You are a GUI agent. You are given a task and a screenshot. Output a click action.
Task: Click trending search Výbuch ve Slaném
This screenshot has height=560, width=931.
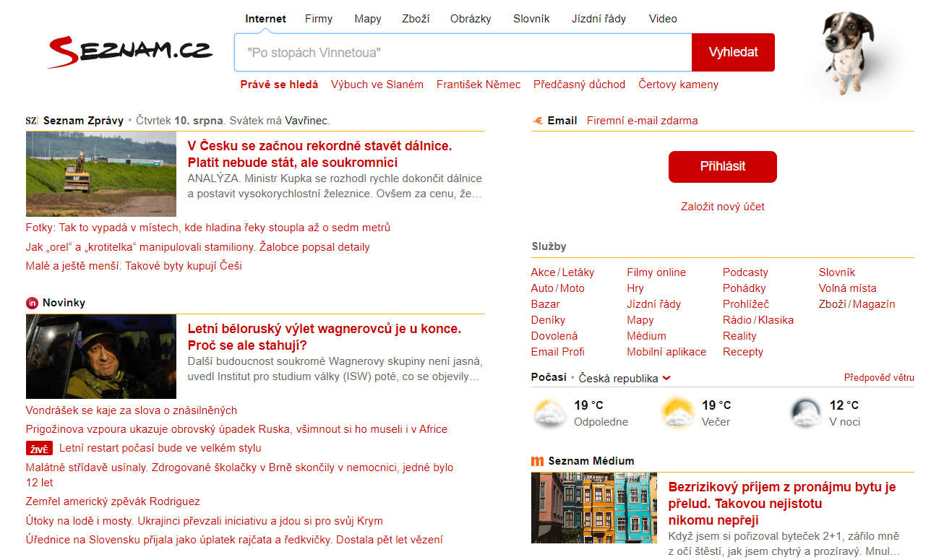click(x=377, y=85)
